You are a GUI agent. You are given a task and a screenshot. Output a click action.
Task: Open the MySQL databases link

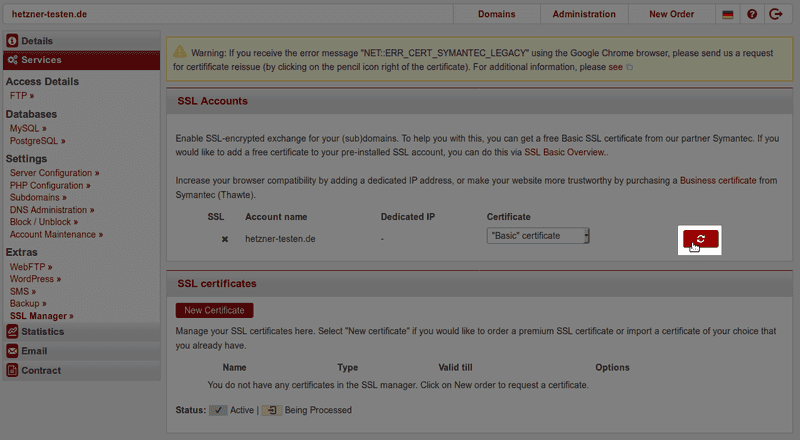pos(28,129)
